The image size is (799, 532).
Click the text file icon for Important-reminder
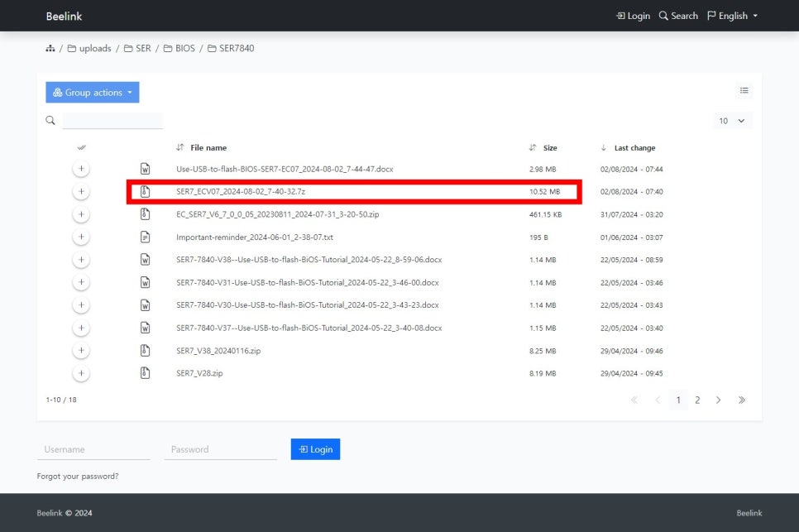pyautogui.click(x=146, y=237)
